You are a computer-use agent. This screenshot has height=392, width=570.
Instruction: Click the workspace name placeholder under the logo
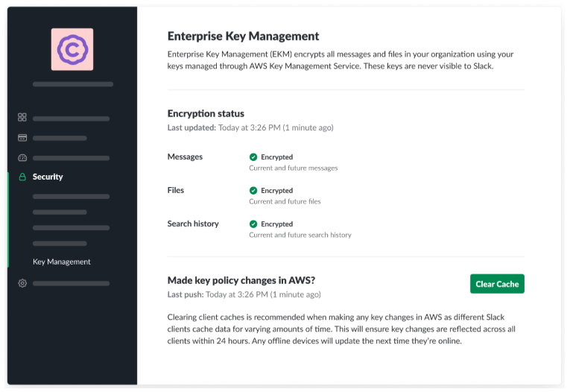tap(73, 84)
